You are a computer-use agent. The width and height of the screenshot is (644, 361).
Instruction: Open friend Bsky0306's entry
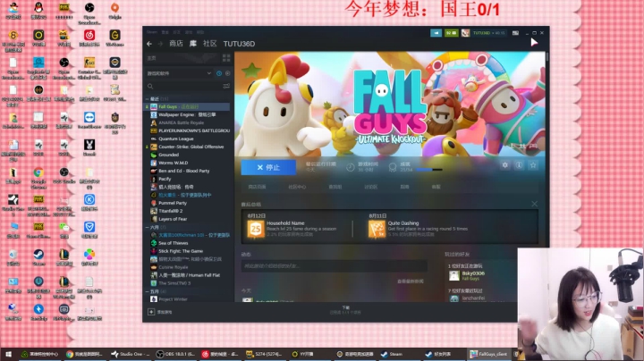pos(467,276)
